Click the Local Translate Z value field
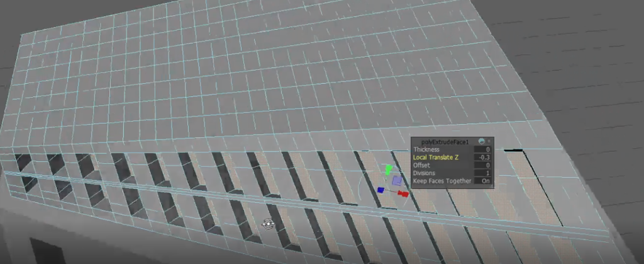The width and height of the screenshot is (644, 264). (x=484, y=158)
